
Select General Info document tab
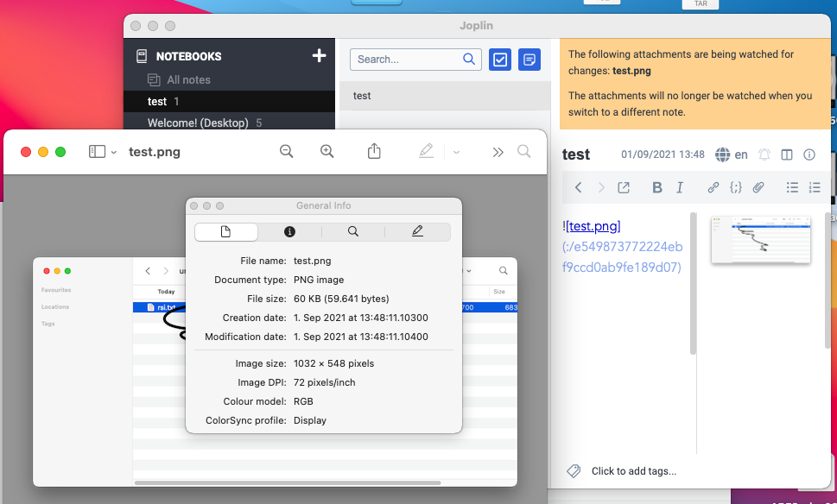[x=225, y=231]
